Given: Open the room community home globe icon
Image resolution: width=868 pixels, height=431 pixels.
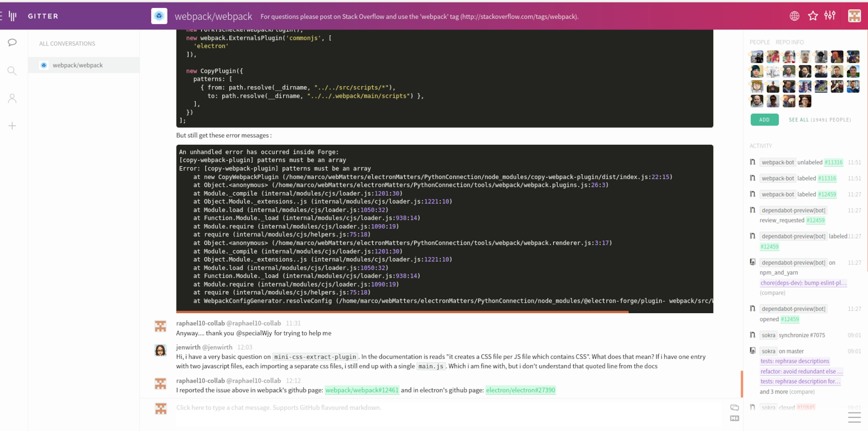Looking at the screenshot, I should (794, 16).
